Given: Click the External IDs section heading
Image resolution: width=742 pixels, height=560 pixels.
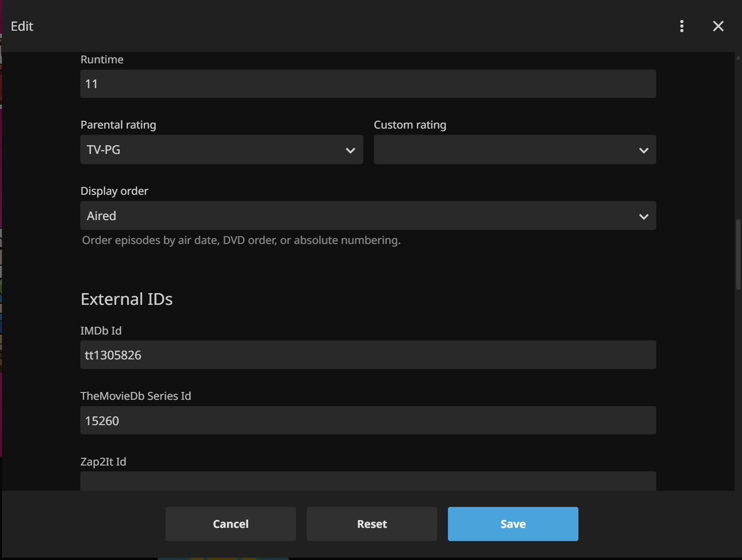Looking at the screenshot, I should pos(127,299).
